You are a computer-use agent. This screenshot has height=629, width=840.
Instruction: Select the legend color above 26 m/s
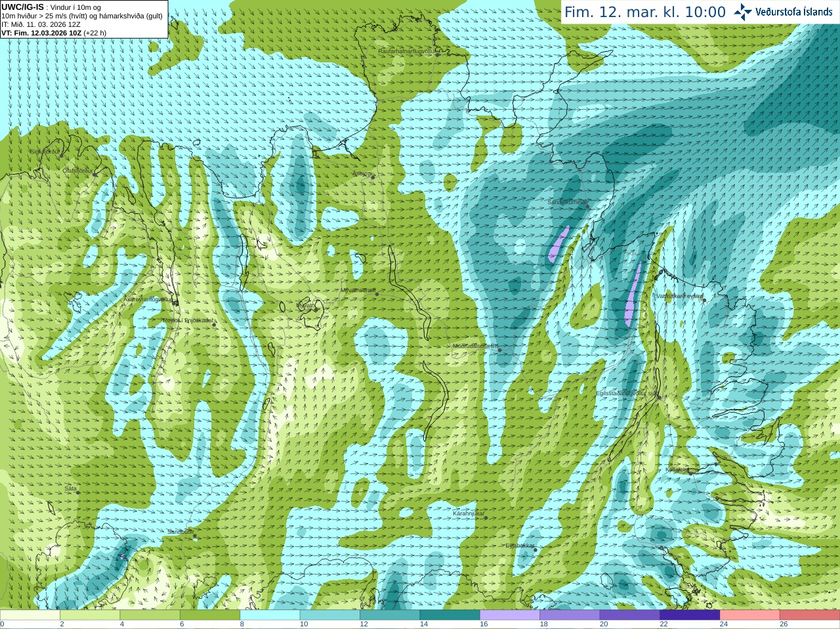pos(810,615)
